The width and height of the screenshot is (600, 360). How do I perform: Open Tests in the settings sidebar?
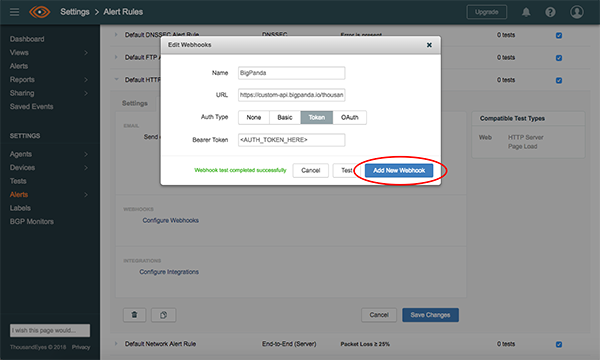[x=18, y=181]
